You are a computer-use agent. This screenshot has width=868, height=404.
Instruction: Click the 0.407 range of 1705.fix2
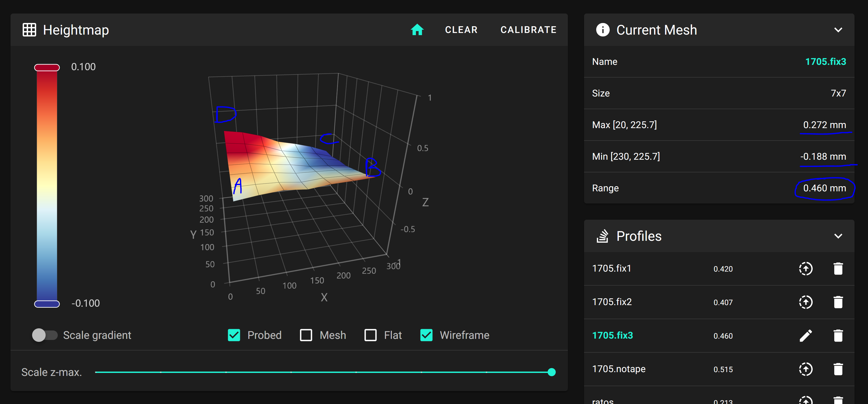pyautogui.click(x=723, y=302)
